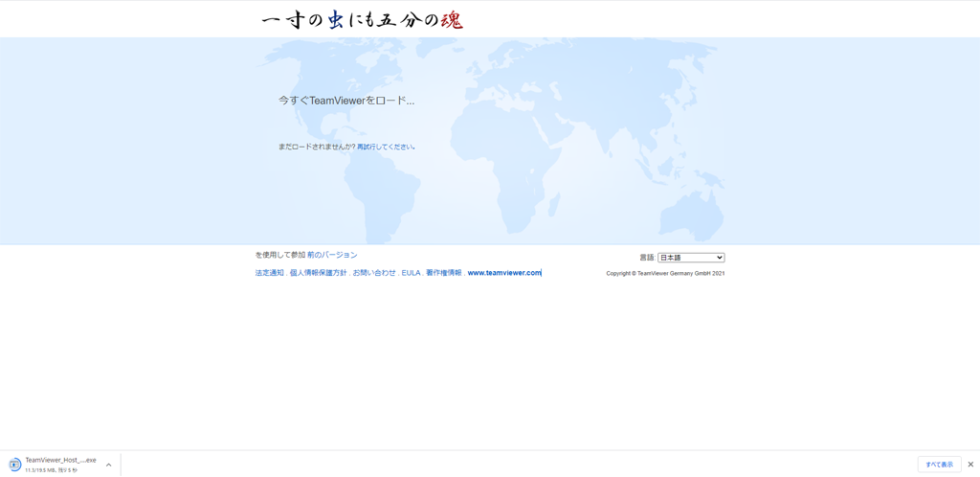The width and height of the screenshot is (980, 477).
Task: Click the 今すぐTeamViewerをロード heading text
Action: 346,100
